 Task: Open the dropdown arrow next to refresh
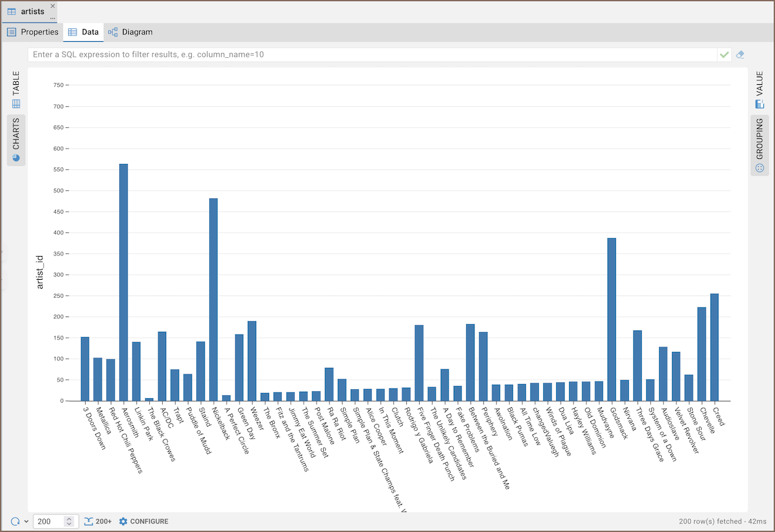tap(26, 522)
